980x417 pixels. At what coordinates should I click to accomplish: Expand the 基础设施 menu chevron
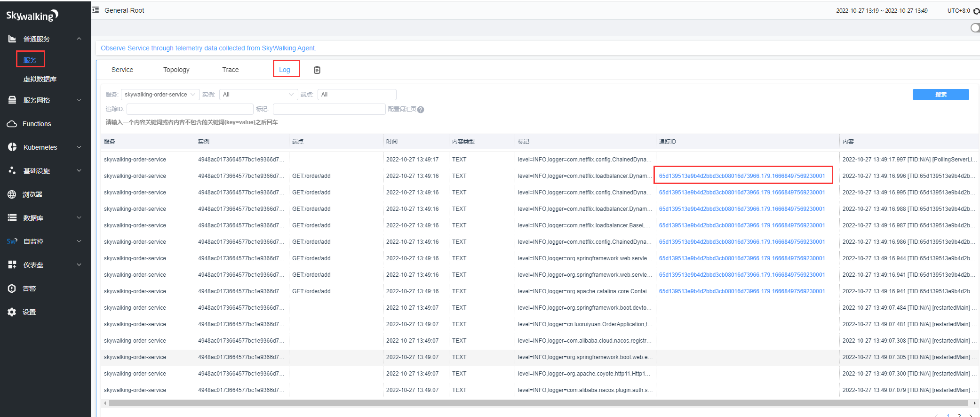coord(79,170)
